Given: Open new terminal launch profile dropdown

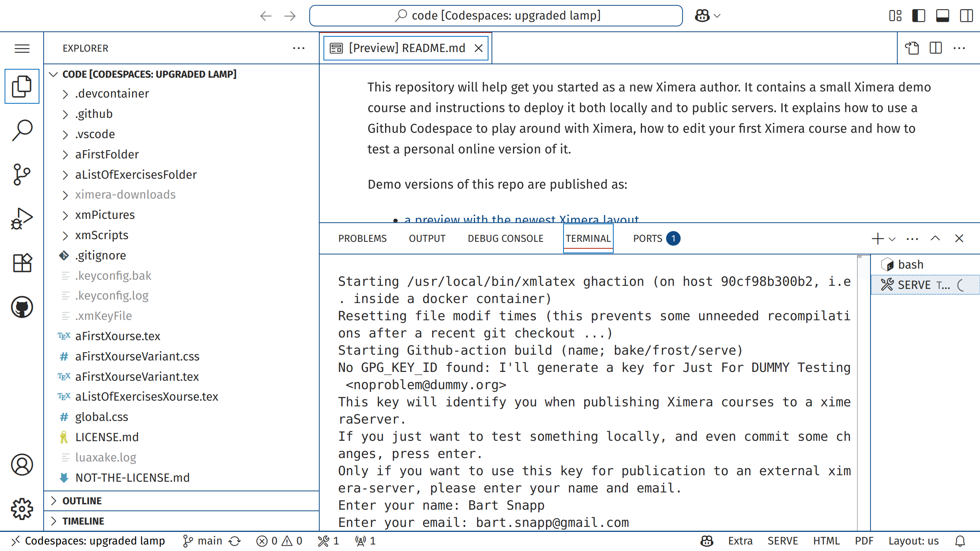Looking at the screenshot, I should [892, 239].
